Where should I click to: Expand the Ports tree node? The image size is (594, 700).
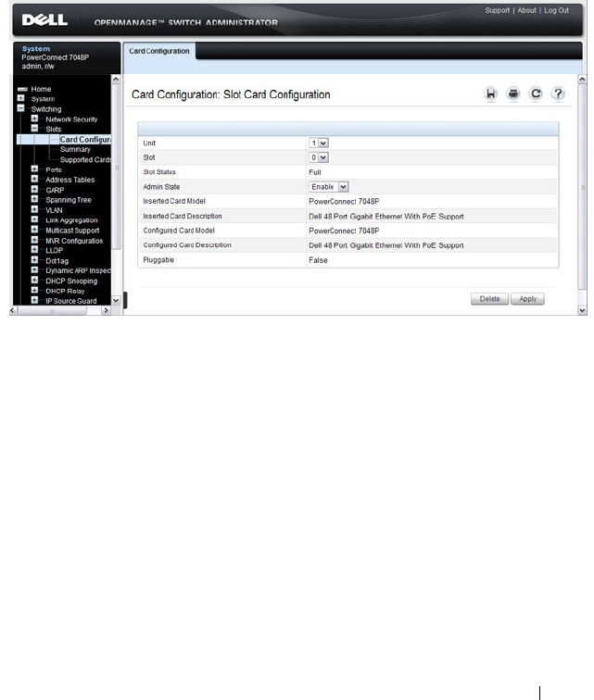[x=34, y=169]
